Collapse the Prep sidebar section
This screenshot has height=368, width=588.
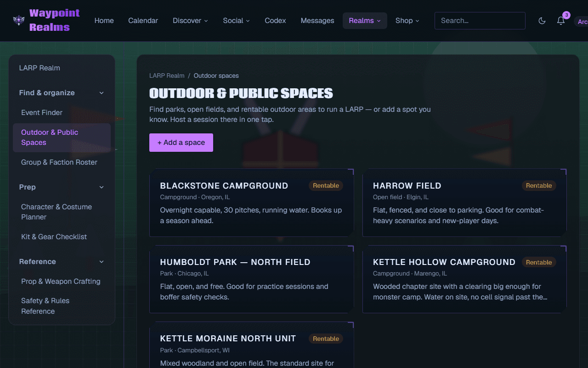62,187
